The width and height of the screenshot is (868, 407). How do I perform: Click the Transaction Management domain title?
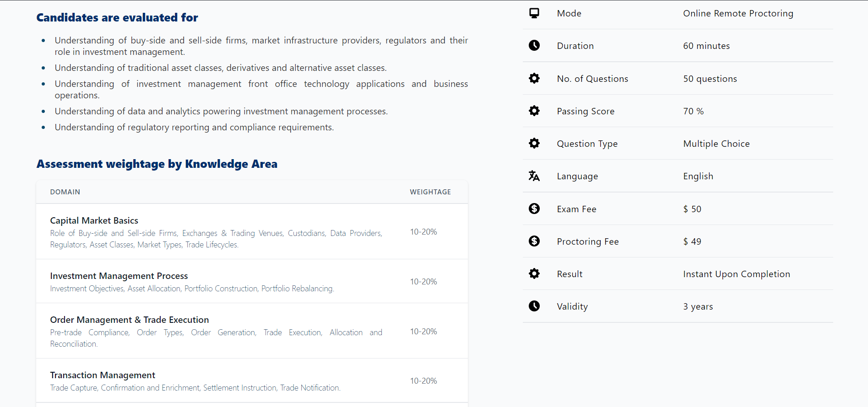(x=103, y=375)
